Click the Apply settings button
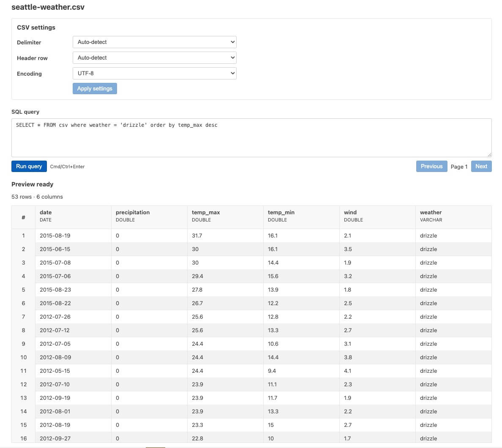Image resolution: width=502 pixels, height=448 pixels. [95, 88]
